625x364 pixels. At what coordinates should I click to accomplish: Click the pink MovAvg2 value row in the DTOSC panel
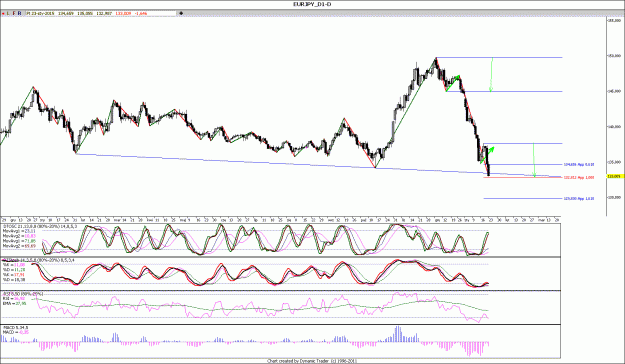[19, 236]
